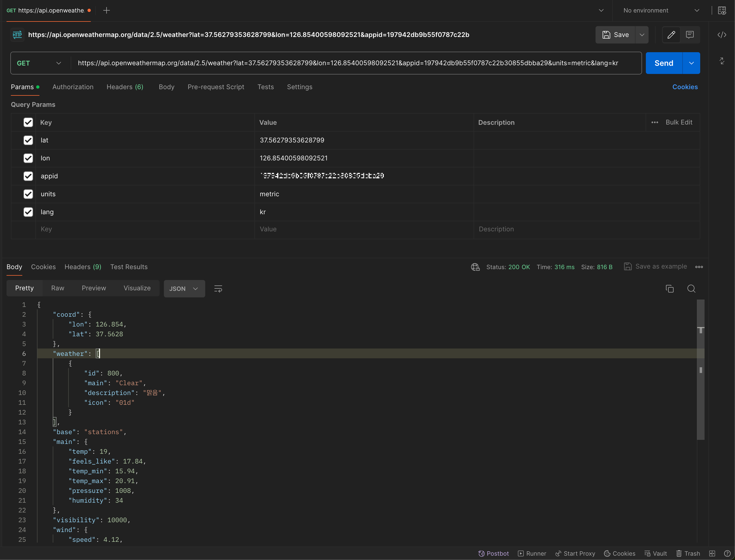Open the comments icon next to edit

coord(690,35)
